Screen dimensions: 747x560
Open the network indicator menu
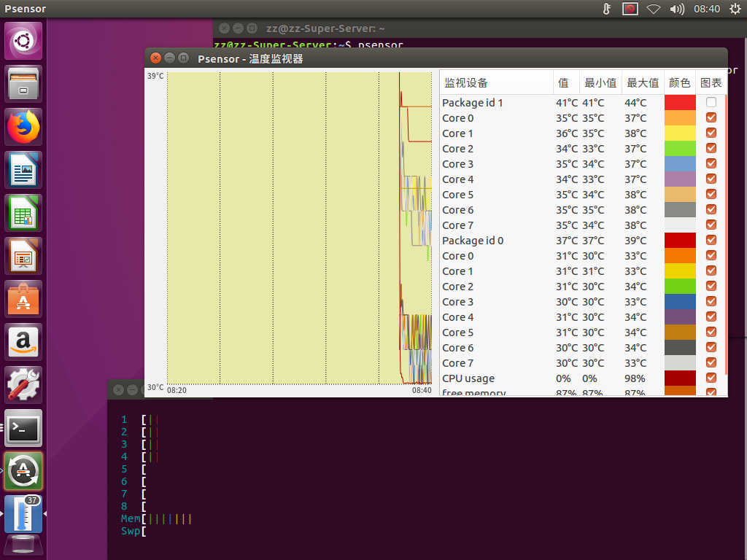point(654,9)
